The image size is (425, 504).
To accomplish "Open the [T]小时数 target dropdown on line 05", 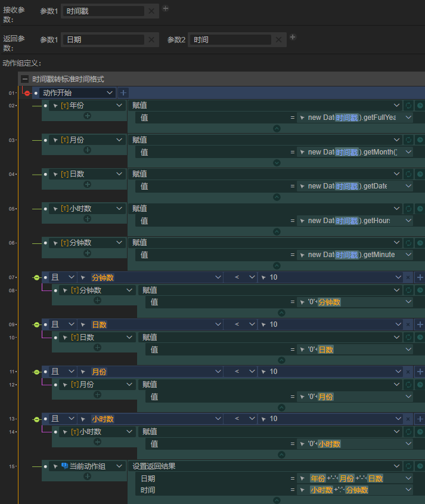I will click(x=119, y=209).
